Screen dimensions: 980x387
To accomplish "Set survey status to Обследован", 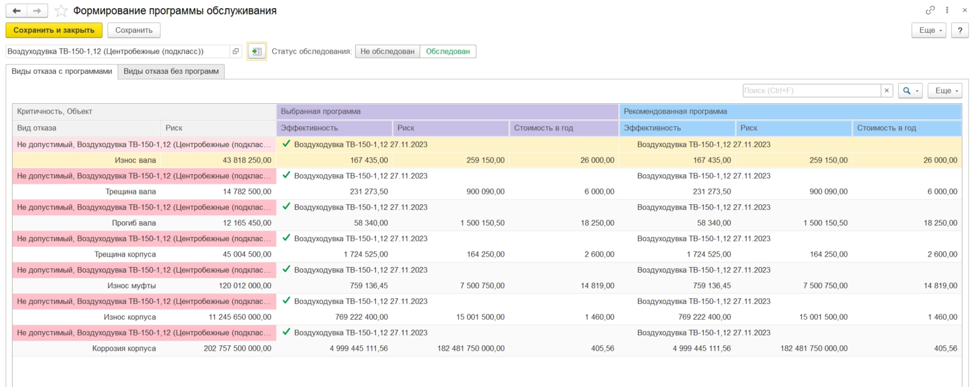I will 448,51.
